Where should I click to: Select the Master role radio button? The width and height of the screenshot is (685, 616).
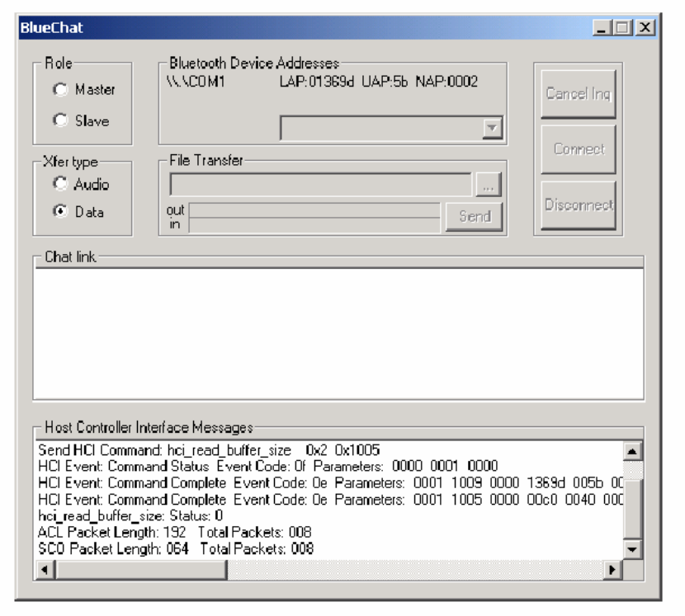point(60,90)
